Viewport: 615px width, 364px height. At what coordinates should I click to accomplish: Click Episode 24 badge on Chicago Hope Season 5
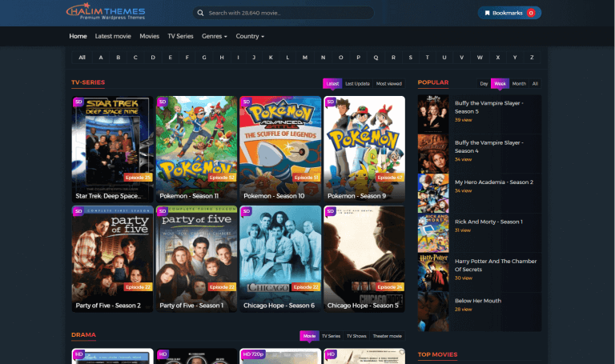click(389, 287)
